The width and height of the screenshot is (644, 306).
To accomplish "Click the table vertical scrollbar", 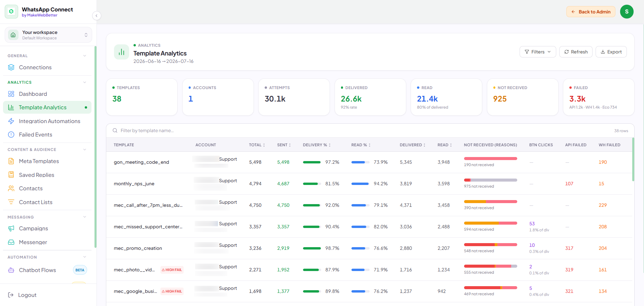I will (x=633, y=159).
